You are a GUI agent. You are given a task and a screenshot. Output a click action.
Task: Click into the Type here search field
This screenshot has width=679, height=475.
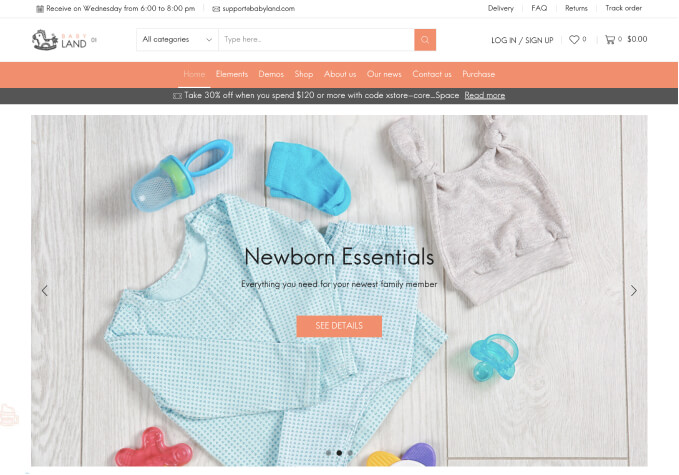point(317,40)
